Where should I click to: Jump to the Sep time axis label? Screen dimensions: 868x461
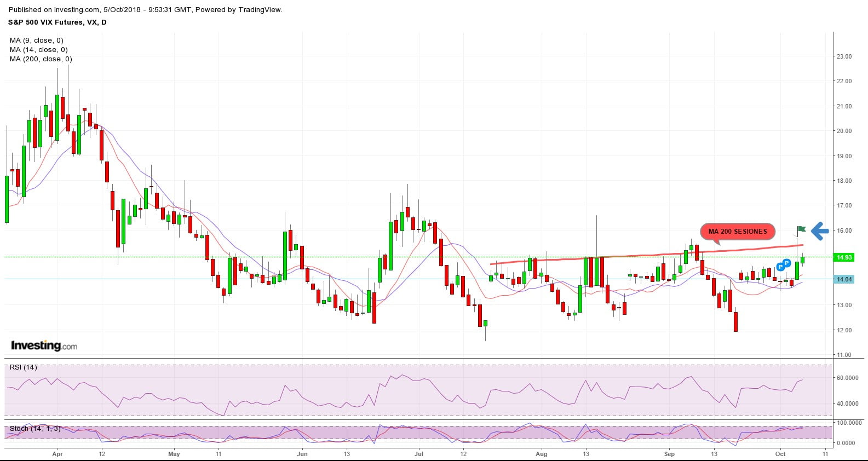[x=669, y=454]
